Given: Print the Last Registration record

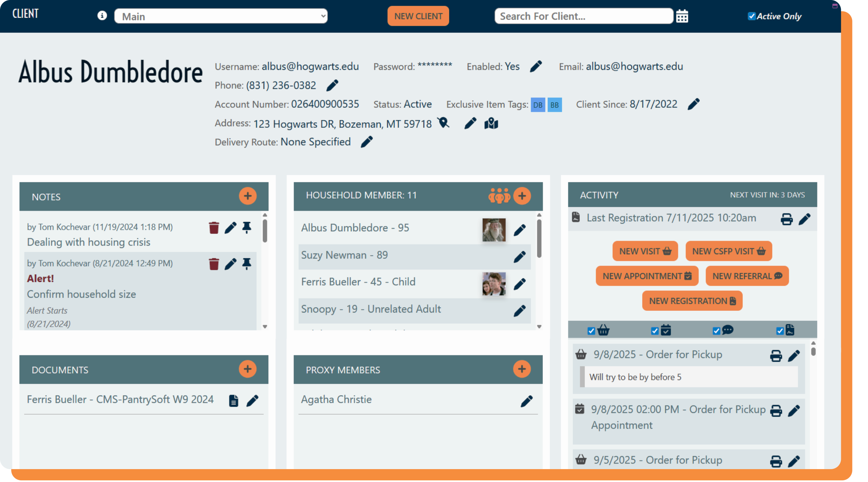Looking at the screenshot, I should (x=786, y=219).
